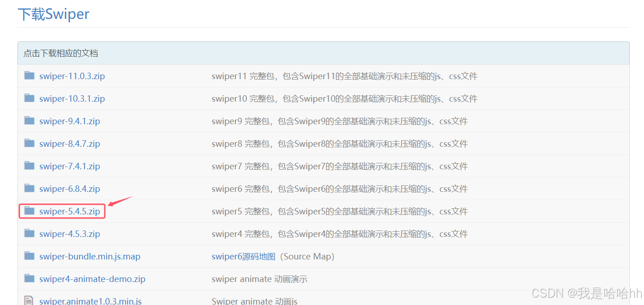This screenshot has height=305, width=644.
Task: Download swiper-10.3.1.zip
Action: (x=72, y=99)
